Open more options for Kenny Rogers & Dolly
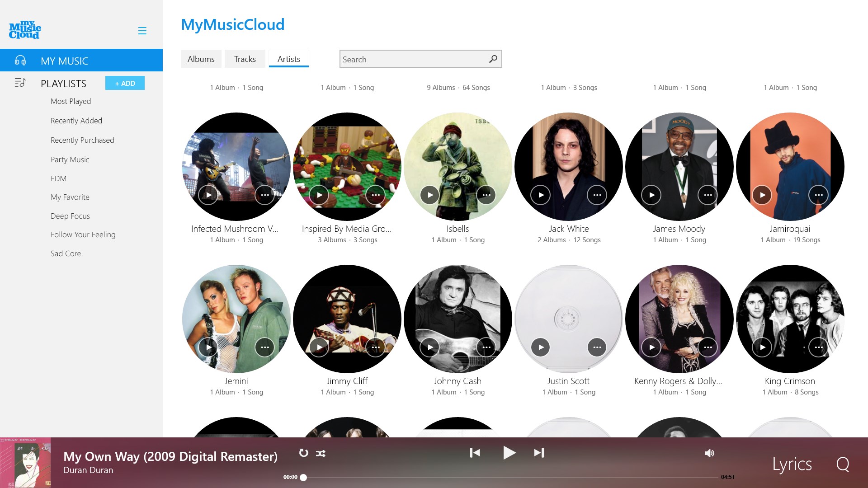This screenshot has width=868, height=488. click(708, 347)
